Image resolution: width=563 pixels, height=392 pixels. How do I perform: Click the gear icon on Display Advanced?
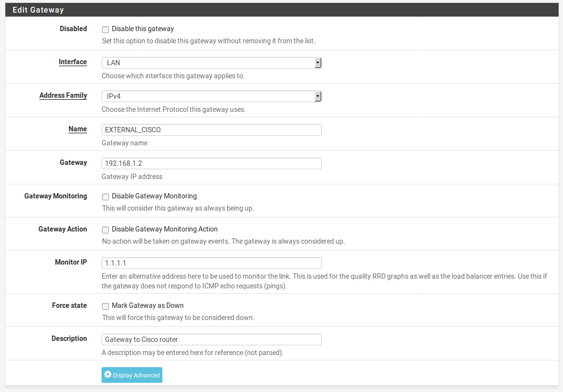(x=108, y=374)
